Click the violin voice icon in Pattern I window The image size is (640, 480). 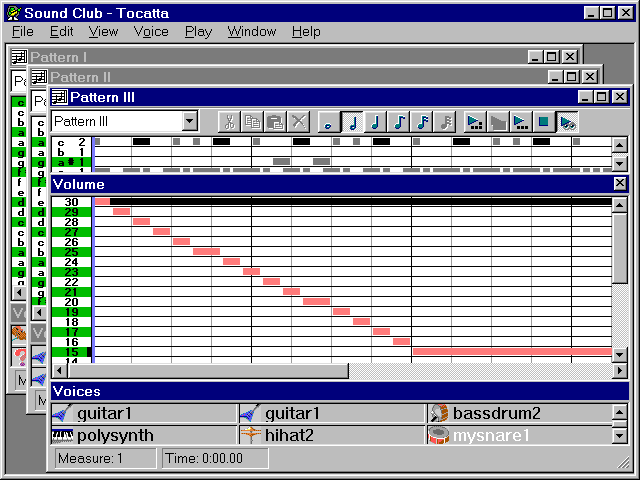[x=19, y=335]
